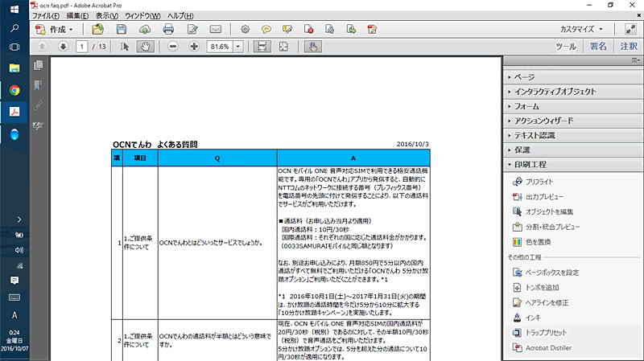This screenshot has width=644, height=361.
Task: Launch Acrobat Distiller
Action: click(542, 348)
